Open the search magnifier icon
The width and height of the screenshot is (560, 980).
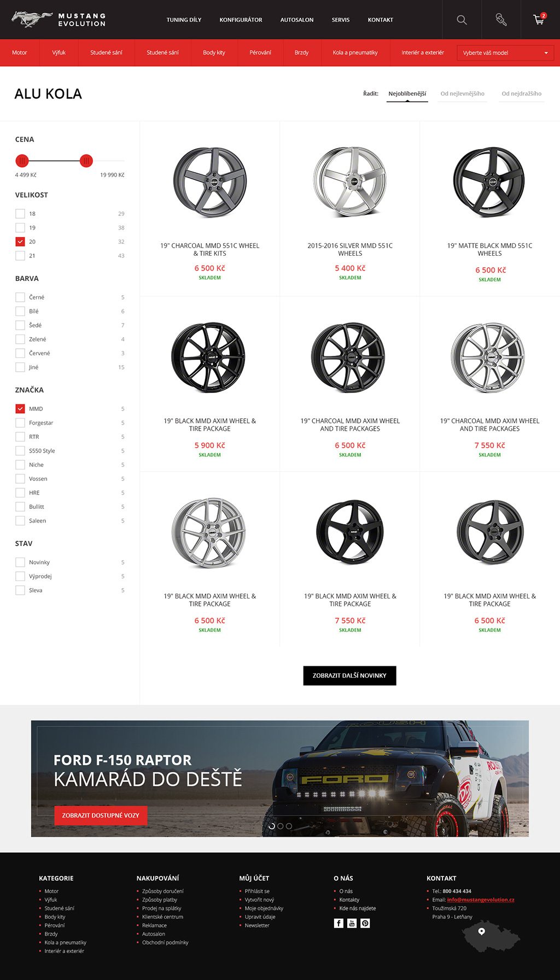[x=462, y=20]
